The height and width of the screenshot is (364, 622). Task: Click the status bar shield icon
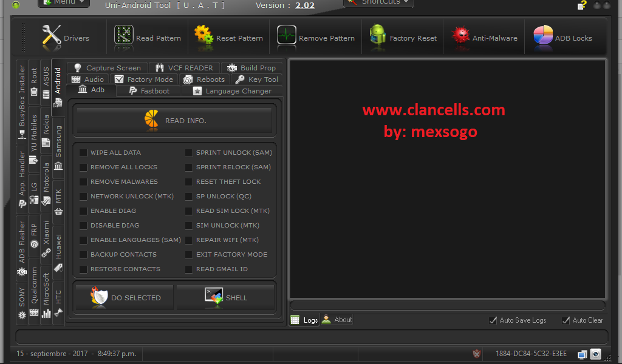tap(477, 354)
